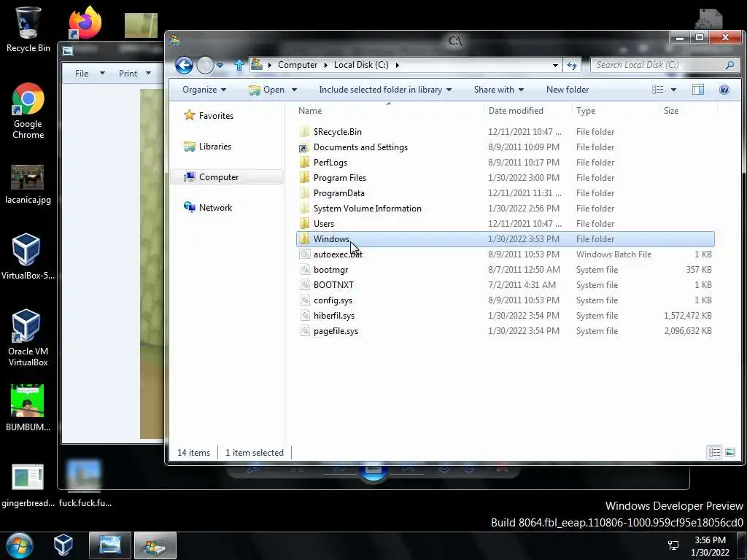Select Libraries in navigation pane
Screen dimensions: 747x560
pos(208,146)
